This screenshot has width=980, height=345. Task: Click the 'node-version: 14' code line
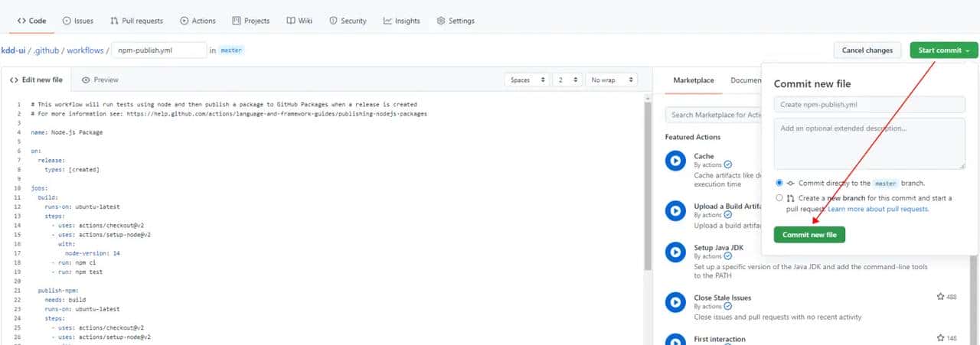(93, 252)
